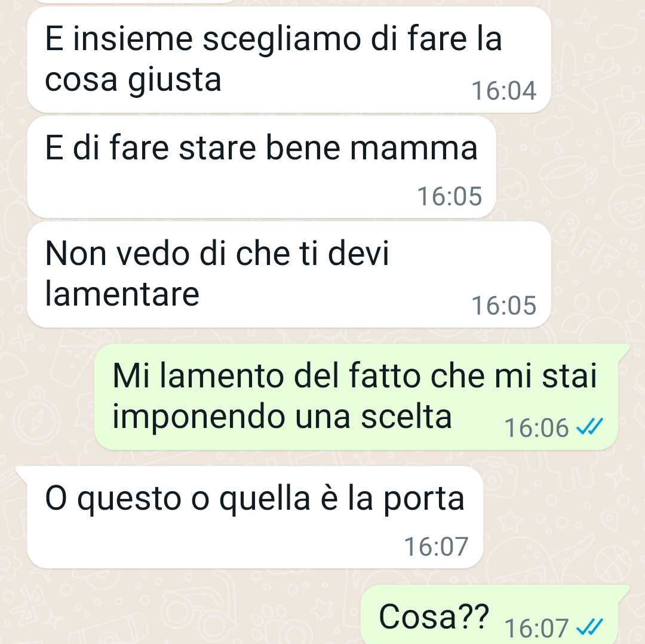Tap the 16:07 timestamp on white bubble
The height and width of the screenshot is (644, 645).
[x=436, y=546]
